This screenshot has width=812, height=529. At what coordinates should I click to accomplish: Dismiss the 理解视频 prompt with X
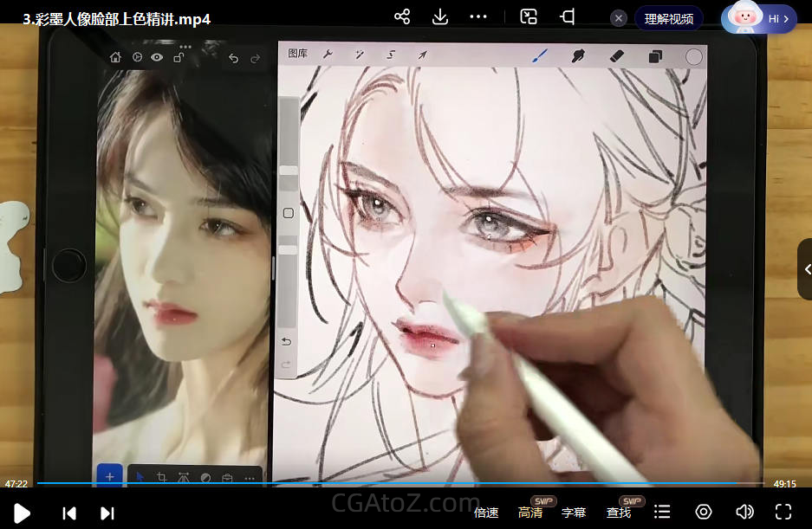(x=619, y=18)
